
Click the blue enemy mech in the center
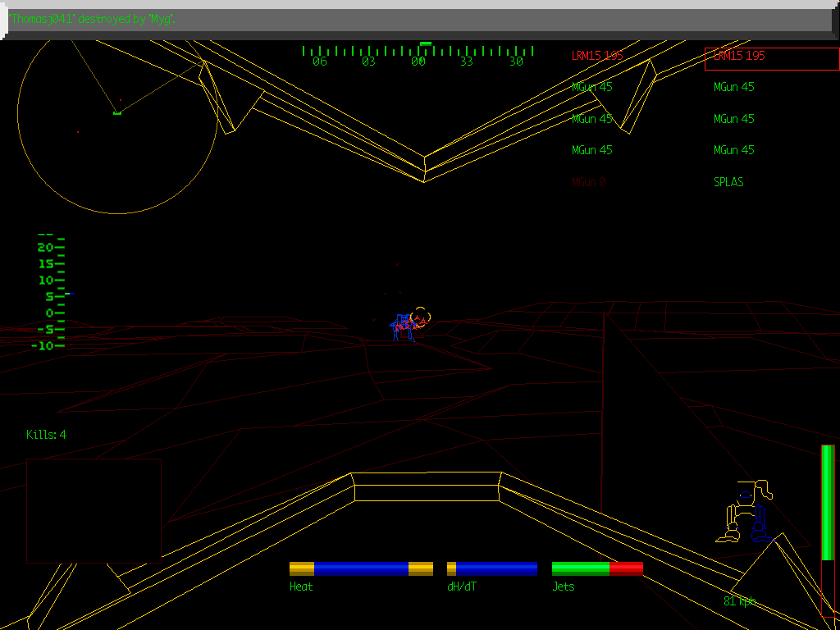402,327
